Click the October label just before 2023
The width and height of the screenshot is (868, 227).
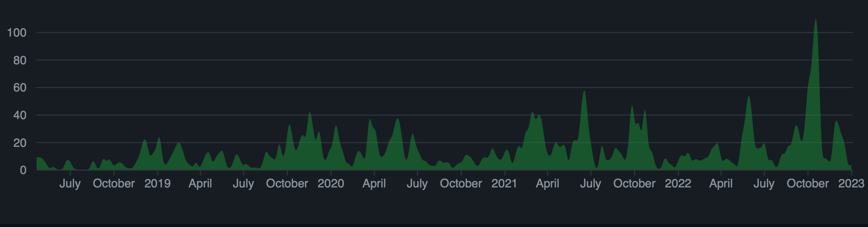click(808, 183)
